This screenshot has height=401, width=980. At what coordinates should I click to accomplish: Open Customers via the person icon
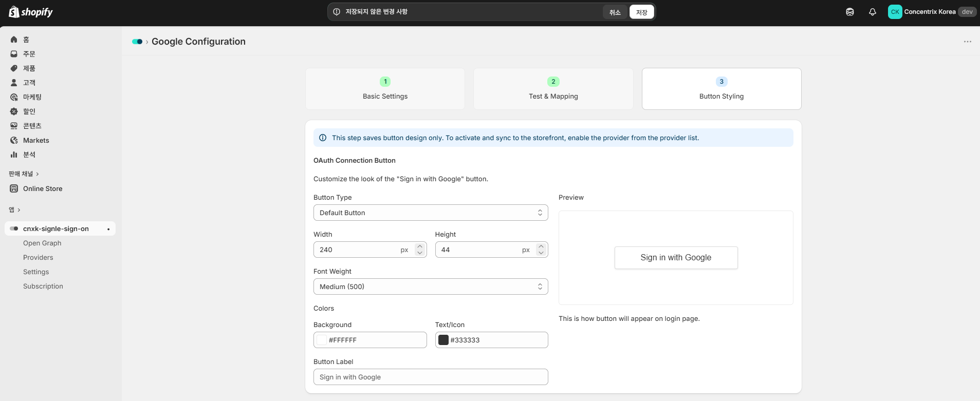[x=14, y=83]
